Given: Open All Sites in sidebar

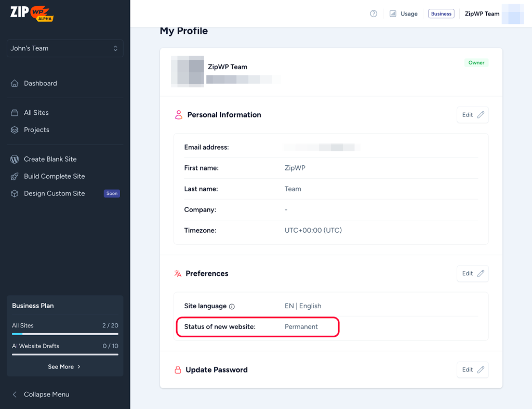Looking at the screenshot, I should pos(36,113).
